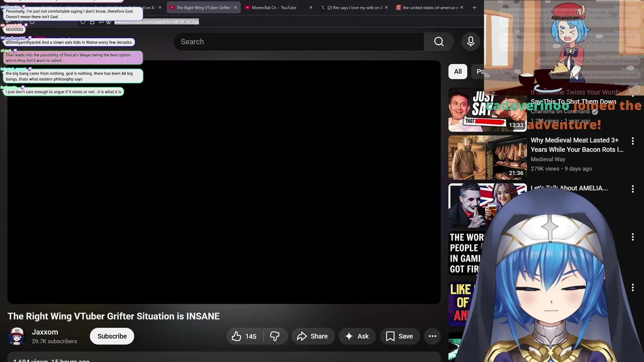Viewport: 644px width, 362px height.
Task: Open Medieval Meat video thumbnail
Action: coord(487,157)
